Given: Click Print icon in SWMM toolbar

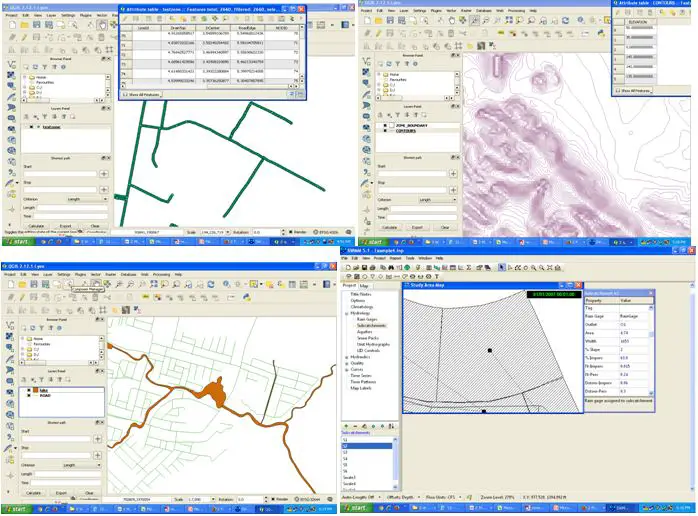Looking at the screenshot, I should 373,268.
